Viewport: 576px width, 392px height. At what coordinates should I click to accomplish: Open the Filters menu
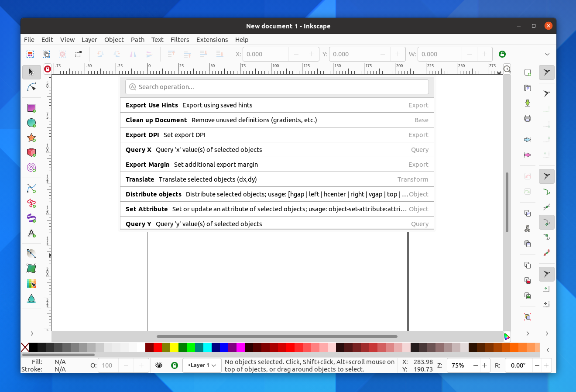(x=180, y=39)
